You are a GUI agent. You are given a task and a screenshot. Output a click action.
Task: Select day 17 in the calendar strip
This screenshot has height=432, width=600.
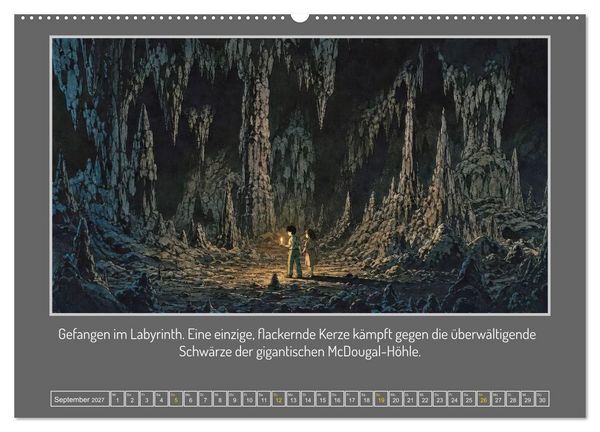point(352,399)
